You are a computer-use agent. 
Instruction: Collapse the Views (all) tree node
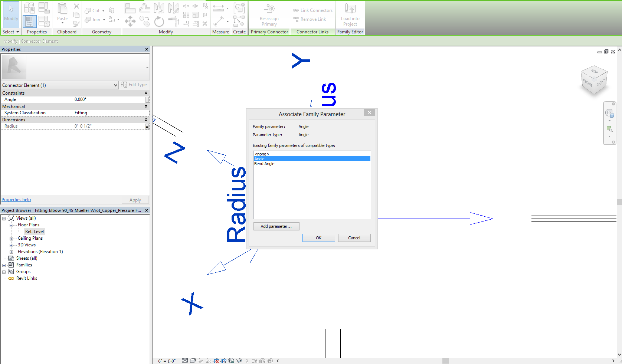(x=4, y=218)
